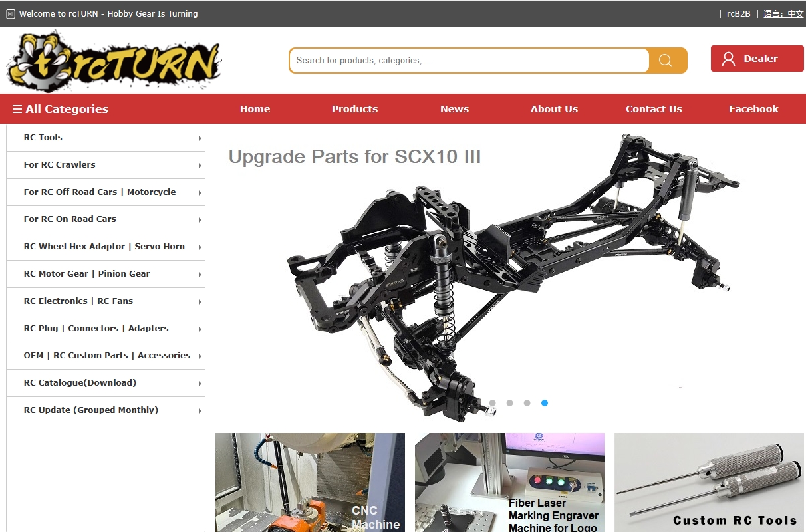The image size is (806, 532).
Task: Click the rcTURN logo
Action: pyautogui.click(x=114, y=61)
